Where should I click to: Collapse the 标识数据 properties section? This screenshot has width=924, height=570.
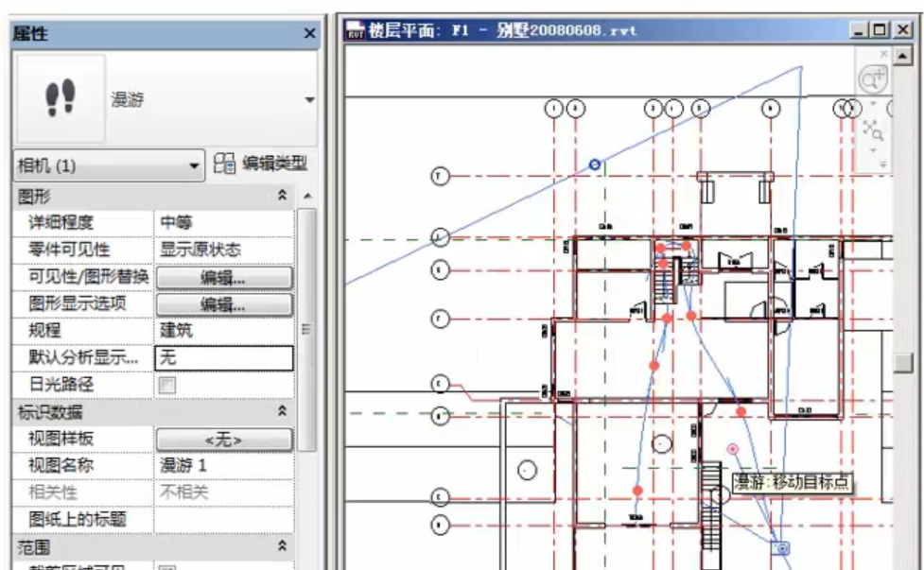point(282,411)
